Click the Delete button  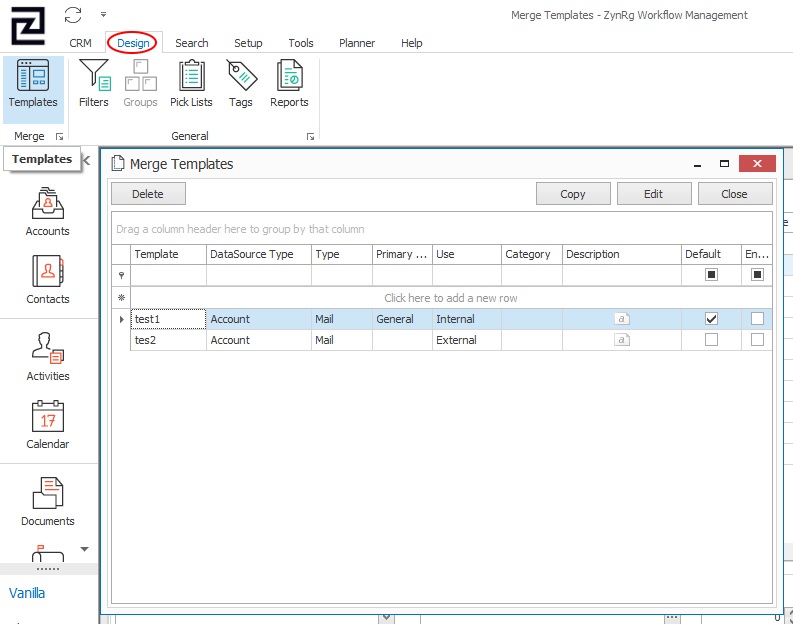(x=148, y=194)
